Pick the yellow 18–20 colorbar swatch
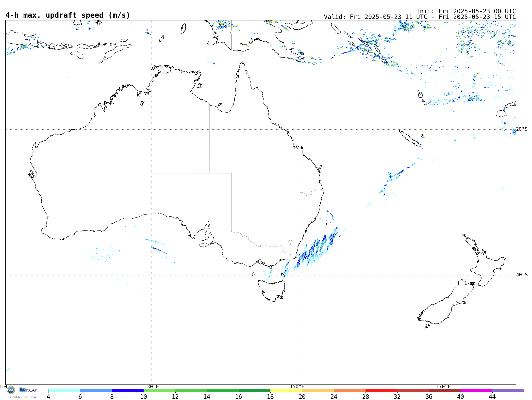Screen dimensions: 532x400 (286, 390)
